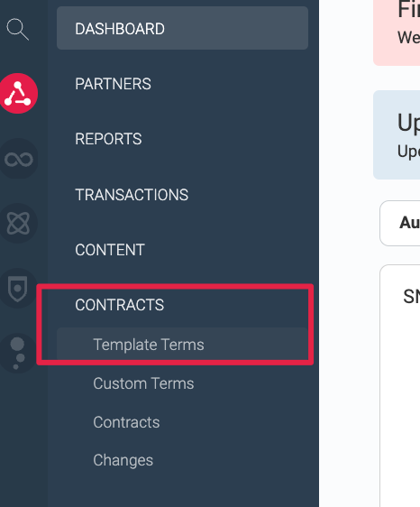Screen dimensions: 420x507
Task: Go to the DASHBOARD menu item
Action: coord(182,29)
